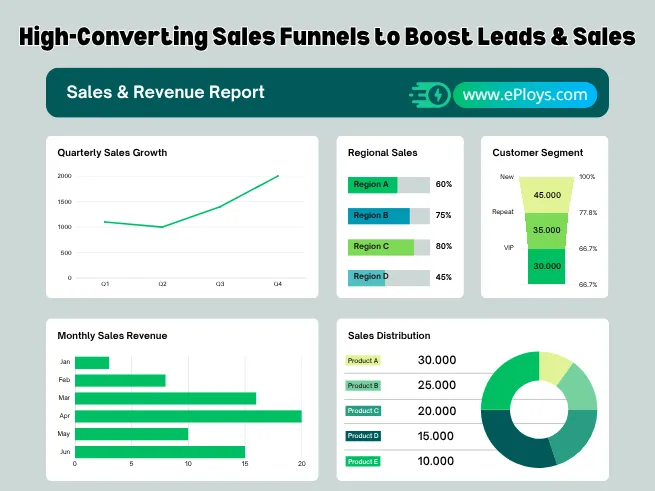The width and height of the screenshot is (655, 491).
Task: Click the Jan revenue bar
Action: point(92,363)
